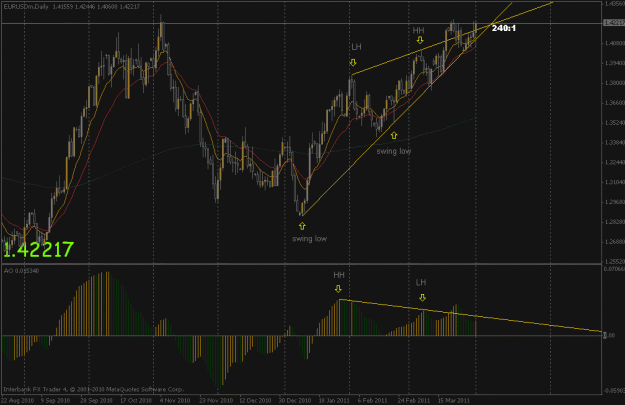625x405 pixels.
Task: Click the 17 Oct 2010 date label
Action: (x=136, y=400)
